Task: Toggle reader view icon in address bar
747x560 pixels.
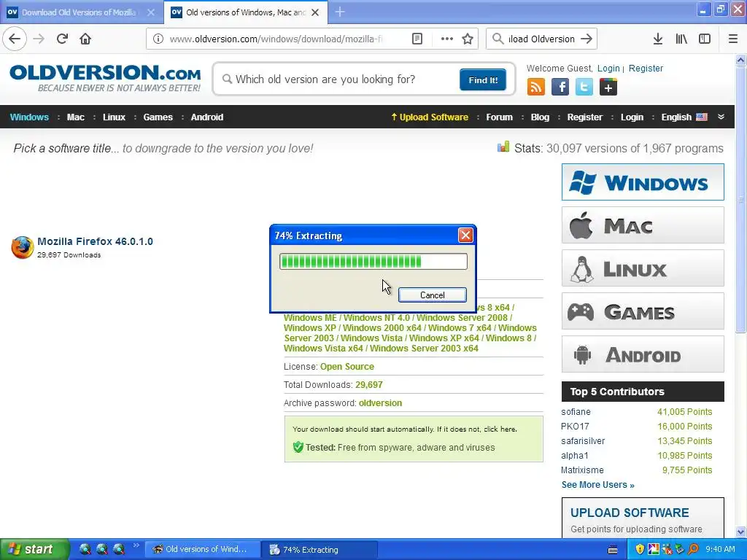Action: tap(417, 39)
